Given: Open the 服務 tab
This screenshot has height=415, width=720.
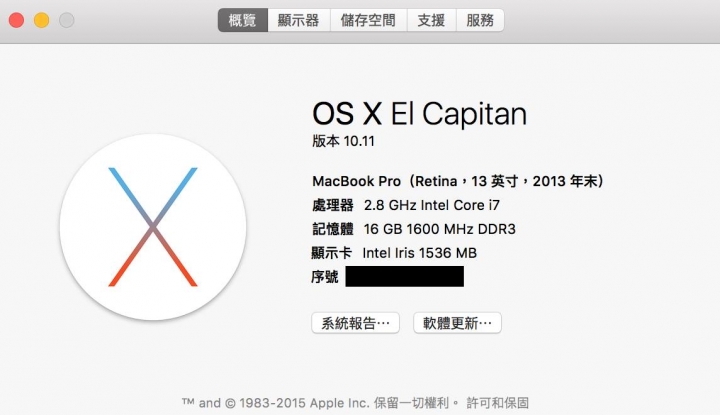Looking at the screenshot, I should 480,20.
